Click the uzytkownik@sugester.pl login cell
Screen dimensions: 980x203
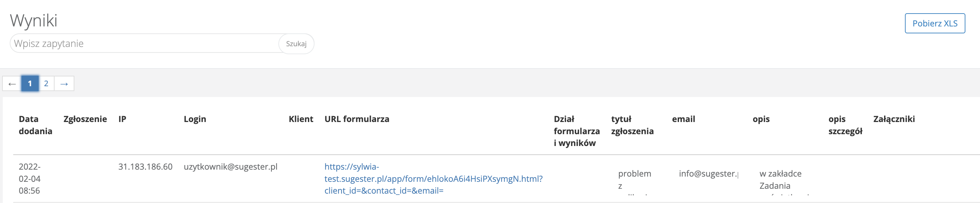pos(230,167)
